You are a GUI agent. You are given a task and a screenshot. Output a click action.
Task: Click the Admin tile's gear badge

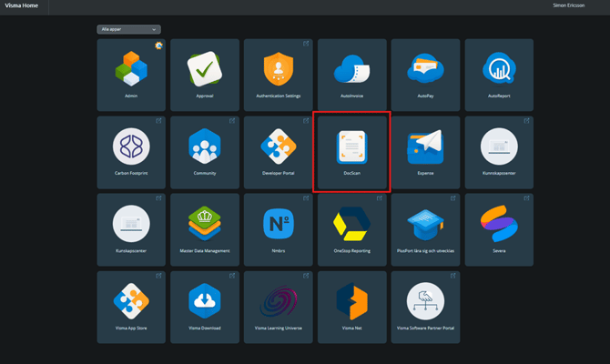[159, 44]
